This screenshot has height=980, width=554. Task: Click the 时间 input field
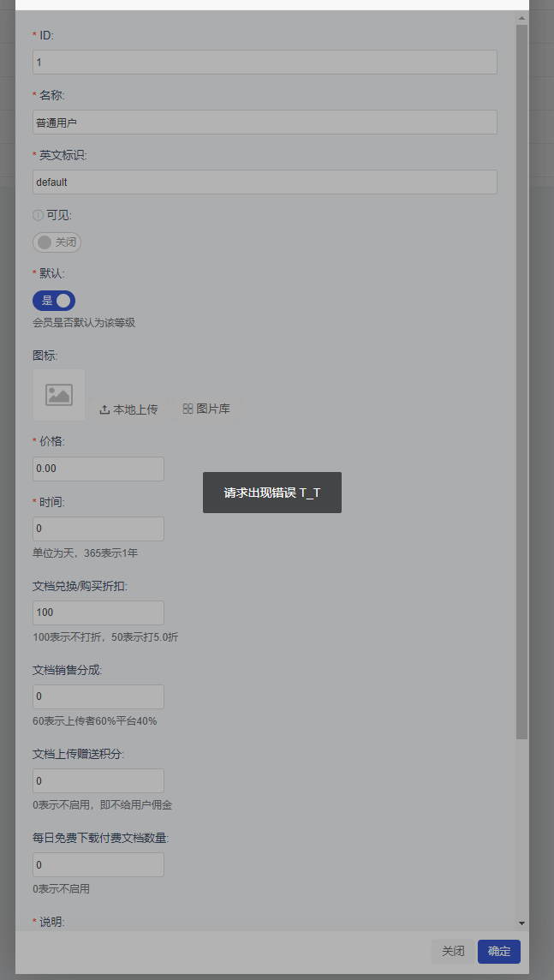(98, 529)
